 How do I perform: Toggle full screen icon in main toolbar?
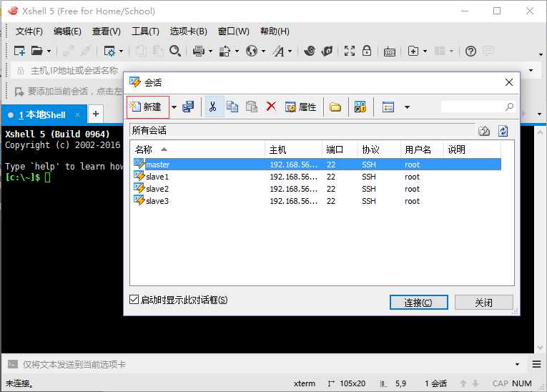point(349,52)
